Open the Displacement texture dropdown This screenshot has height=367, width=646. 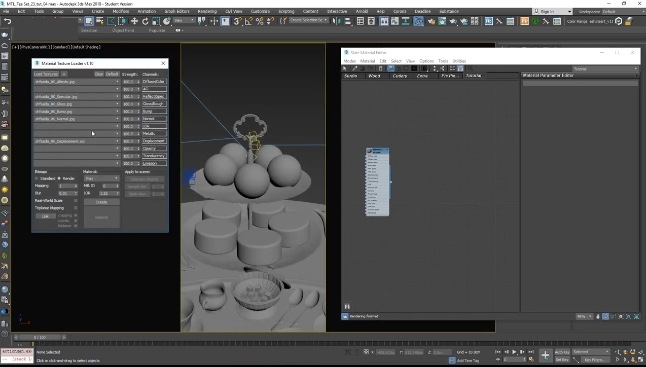(x=77, y=141)
